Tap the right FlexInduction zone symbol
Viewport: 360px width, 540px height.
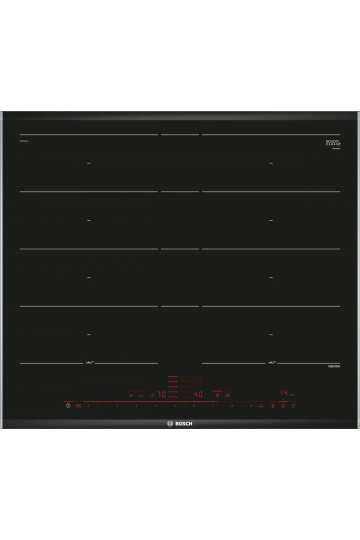(272, 363)
